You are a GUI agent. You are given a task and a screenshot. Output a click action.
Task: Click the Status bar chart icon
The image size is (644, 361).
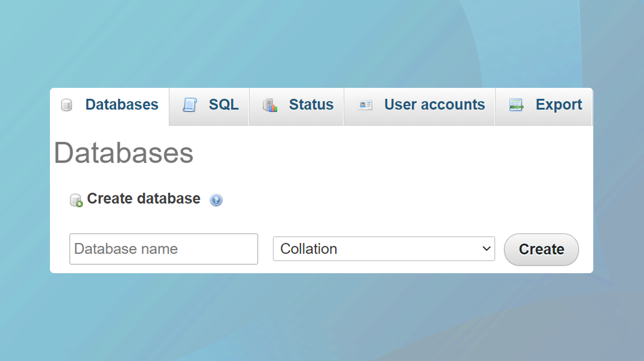(x=270, y=106)
